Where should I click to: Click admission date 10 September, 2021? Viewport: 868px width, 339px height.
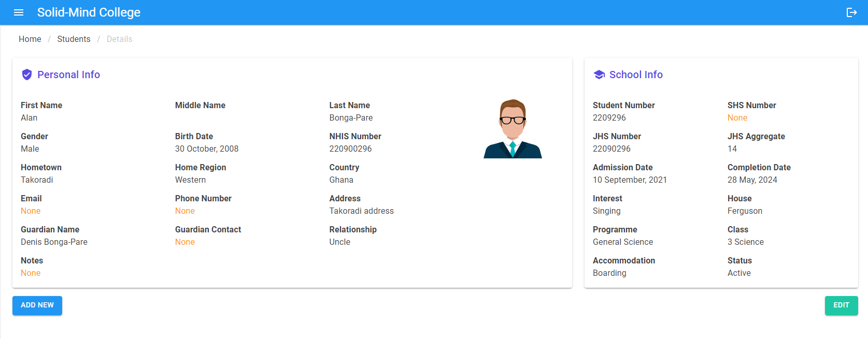(x=630, y=180)
